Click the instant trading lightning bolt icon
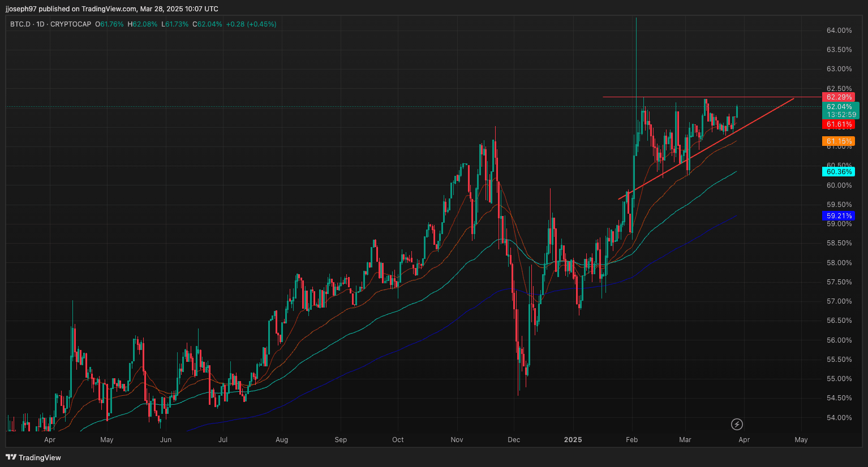 coord(737,425)
